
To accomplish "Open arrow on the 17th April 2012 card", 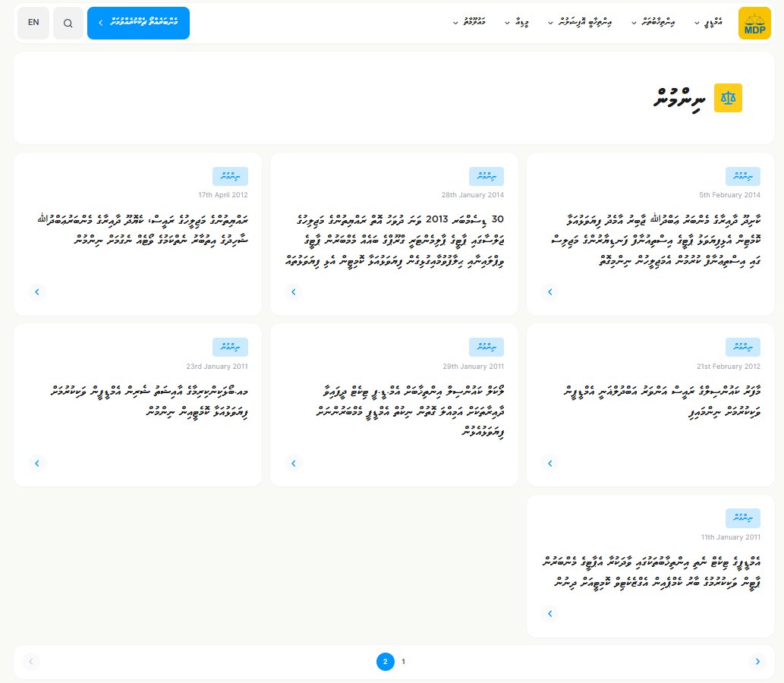I will coord(37,292).
